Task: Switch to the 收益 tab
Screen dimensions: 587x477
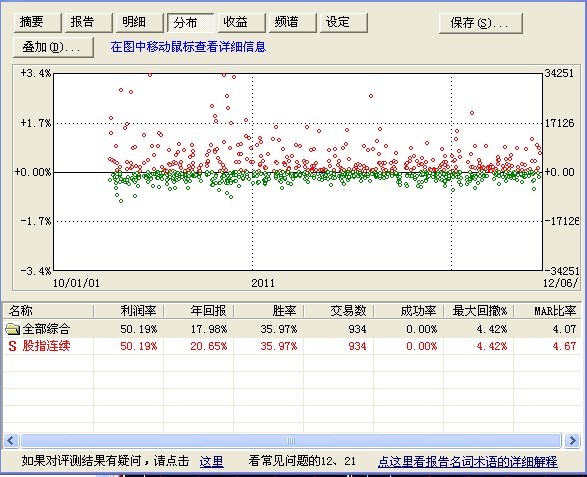Action: point(241,22)
